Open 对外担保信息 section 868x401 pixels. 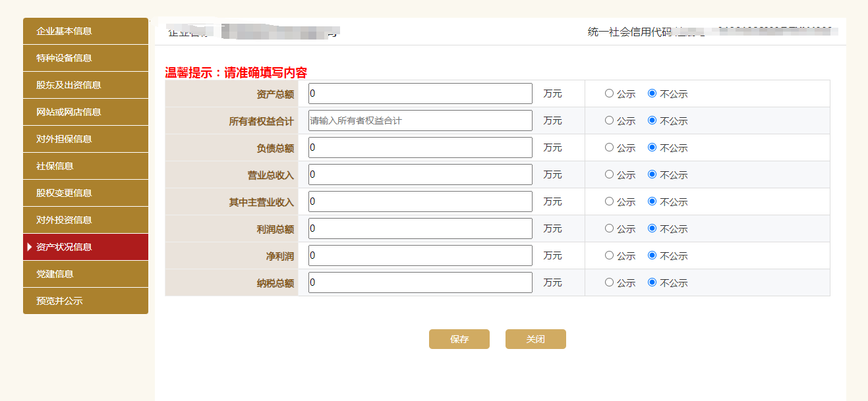coord(86,139)
